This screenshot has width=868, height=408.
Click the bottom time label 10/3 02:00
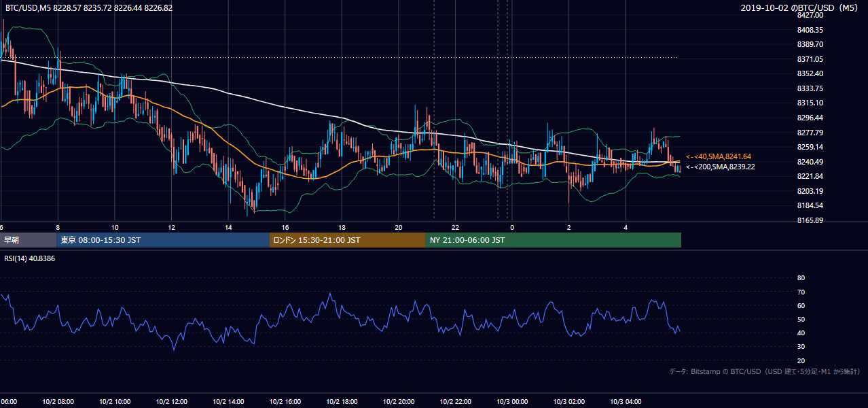[x=569, y=402]
